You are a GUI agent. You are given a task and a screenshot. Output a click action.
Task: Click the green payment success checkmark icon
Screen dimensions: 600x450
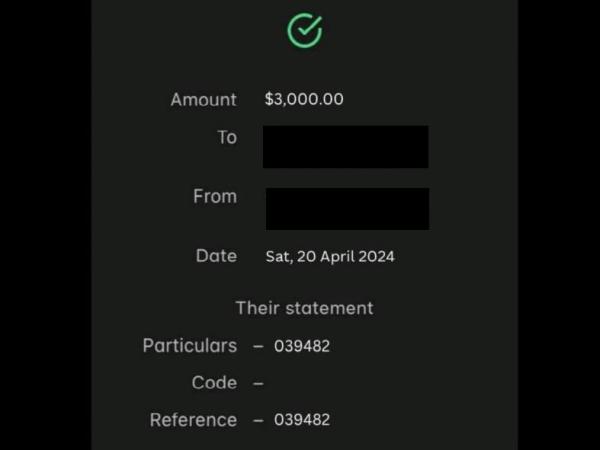(x=305, y=31)
